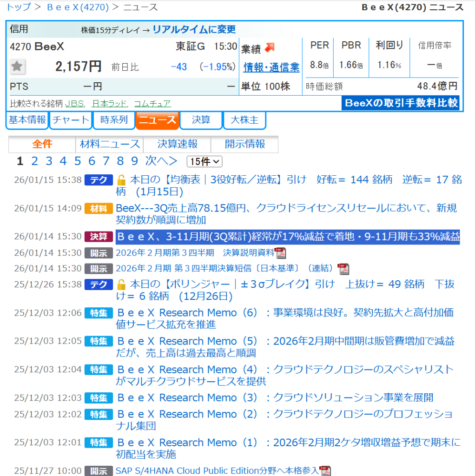Select the 開示情報 filter tab
Screen dimensions: 475x476
(x=244, y=144)
